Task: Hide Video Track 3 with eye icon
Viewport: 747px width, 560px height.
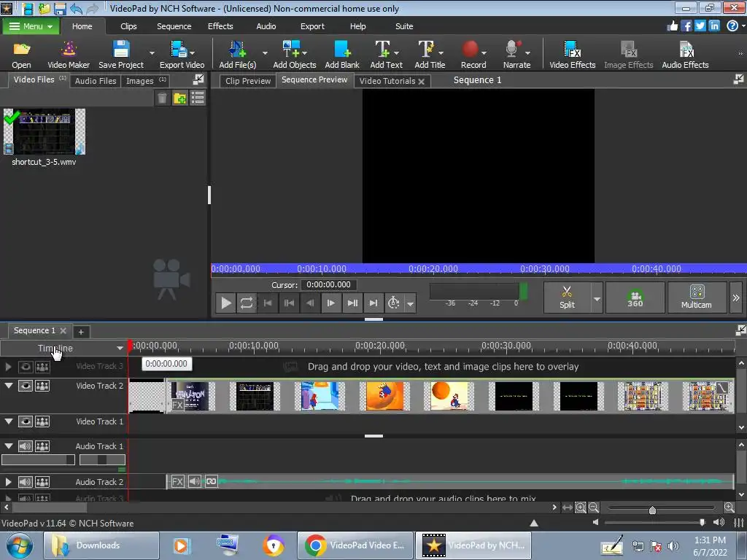Action: (26, 367)
